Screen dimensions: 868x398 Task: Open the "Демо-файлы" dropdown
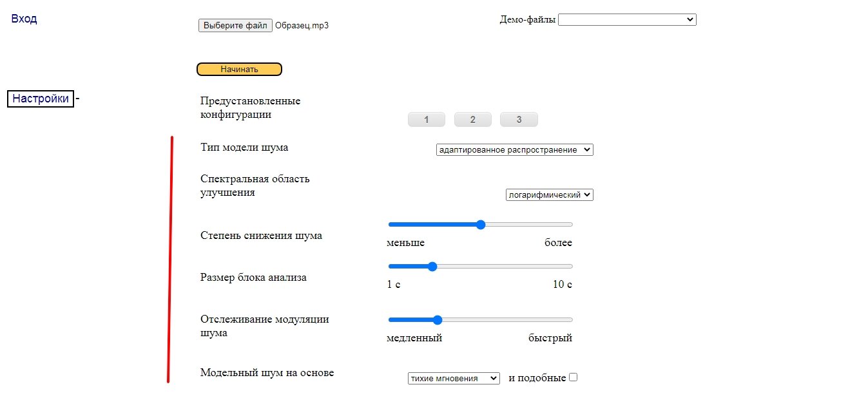pos(626,20)
